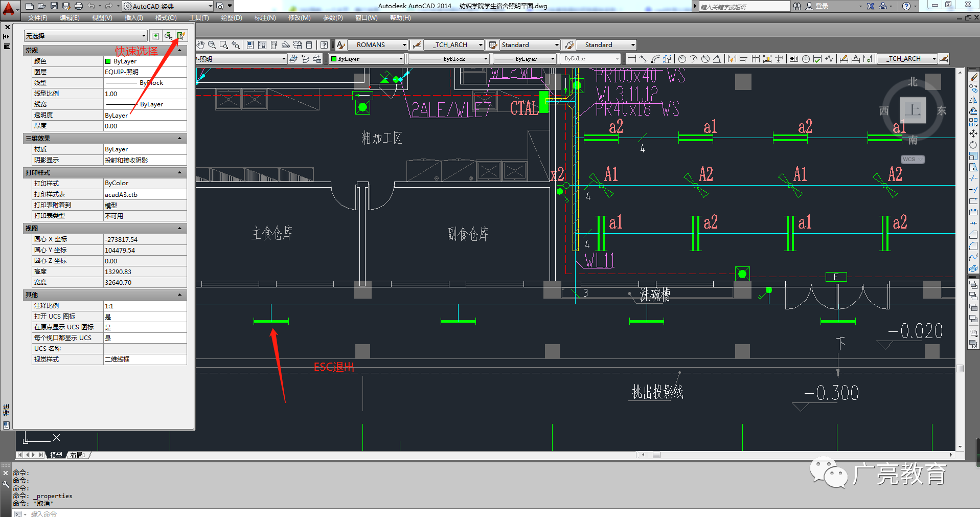Click the Zoom Previous icon

236,45
